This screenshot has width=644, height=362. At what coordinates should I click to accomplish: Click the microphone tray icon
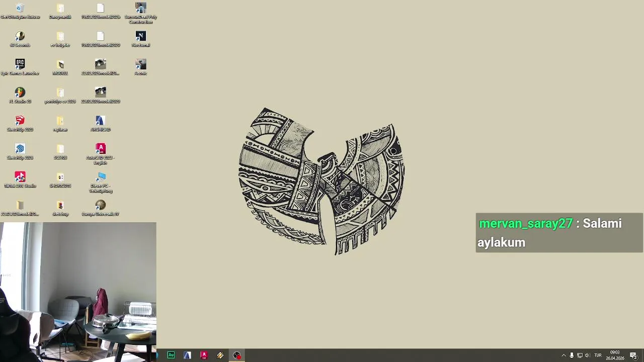click(x=572, y=355)
